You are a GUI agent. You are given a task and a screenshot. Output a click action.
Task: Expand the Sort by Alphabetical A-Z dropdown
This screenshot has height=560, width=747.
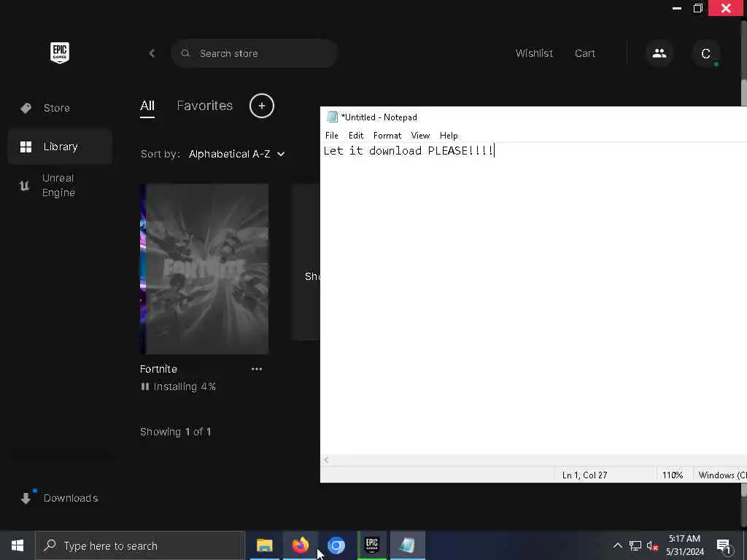[x=236, y=154]
